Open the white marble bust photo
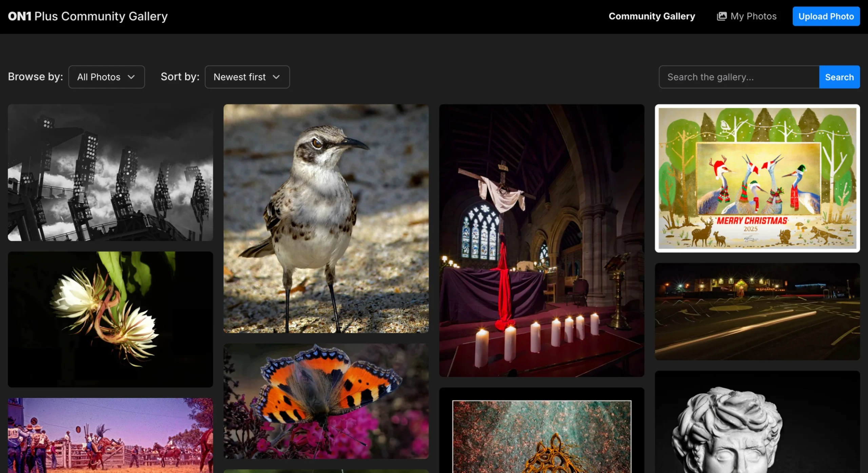The image size is (868, 473). pyautogui.click(x=757, y=422)
